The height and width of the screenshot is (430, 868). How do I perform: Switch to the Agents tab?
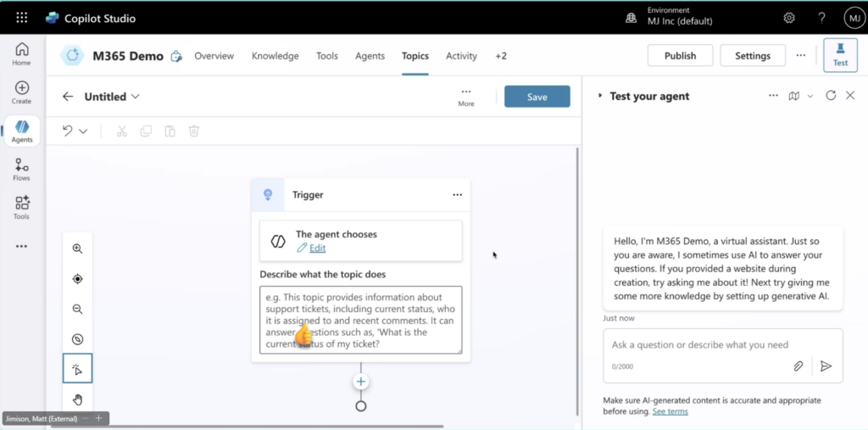pos(370,56)
